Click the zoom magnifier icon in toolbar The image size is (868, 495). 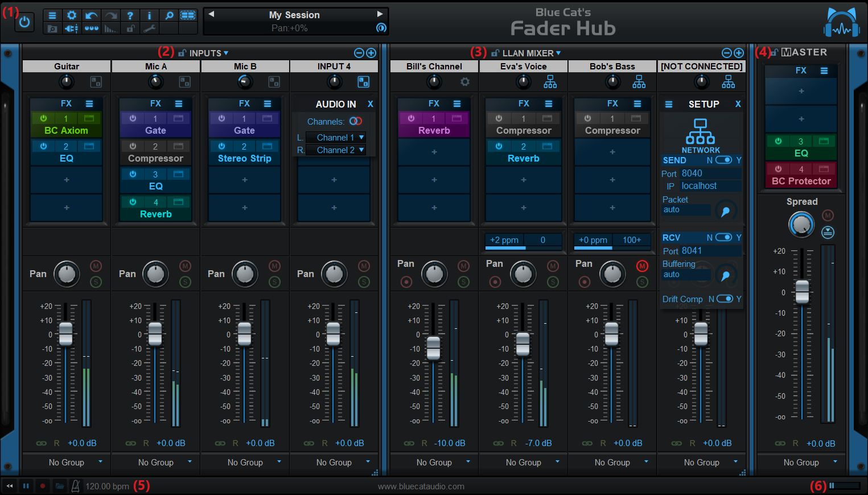tap(169, 15)
